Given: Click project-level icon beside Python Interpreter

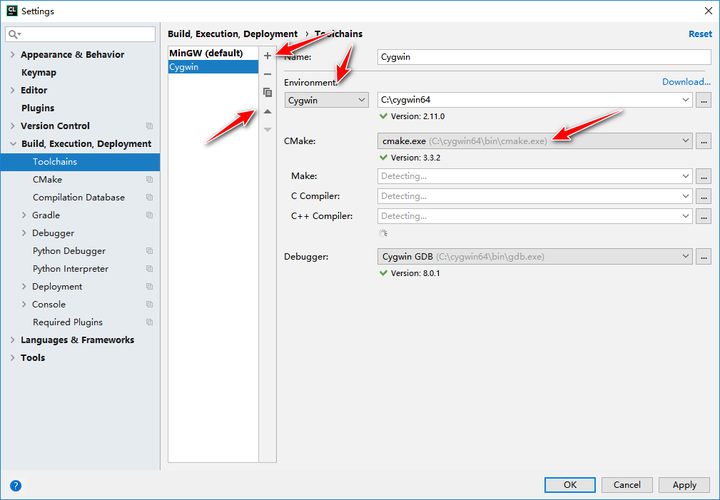Looking at the screenshot, I should click(x=149, y=269).
